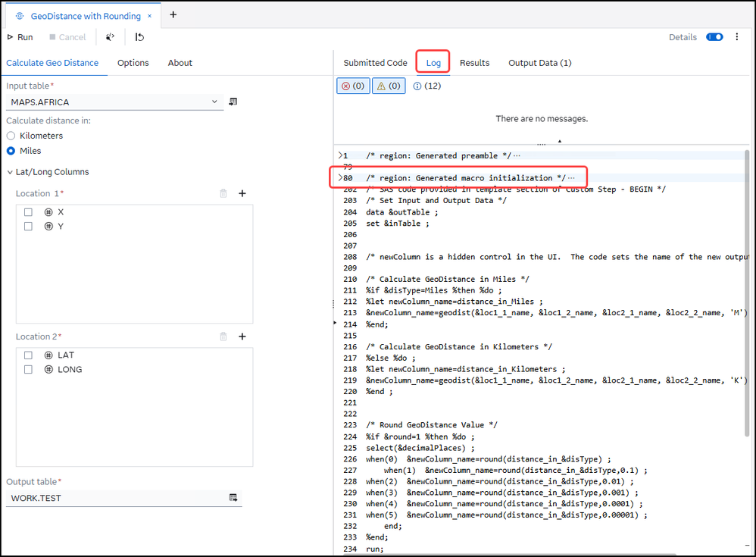Check the Y column checkbox

click(28, 227)
